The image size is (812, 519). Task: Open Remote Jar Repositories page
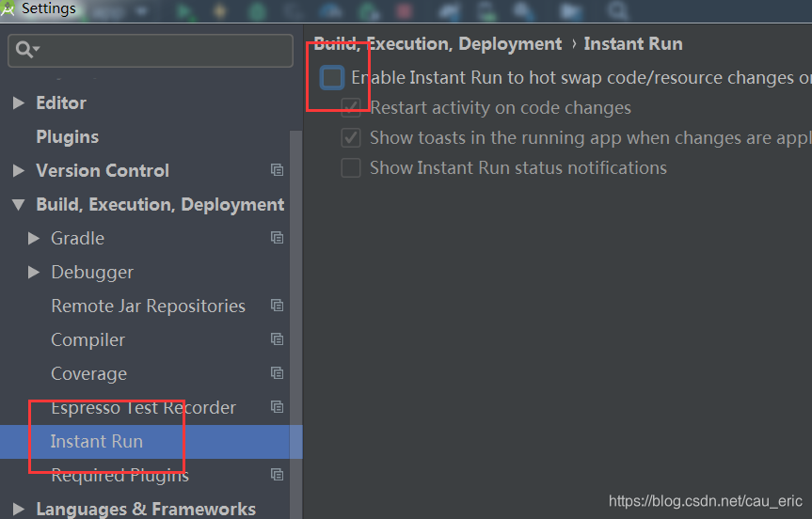[148, 307]
